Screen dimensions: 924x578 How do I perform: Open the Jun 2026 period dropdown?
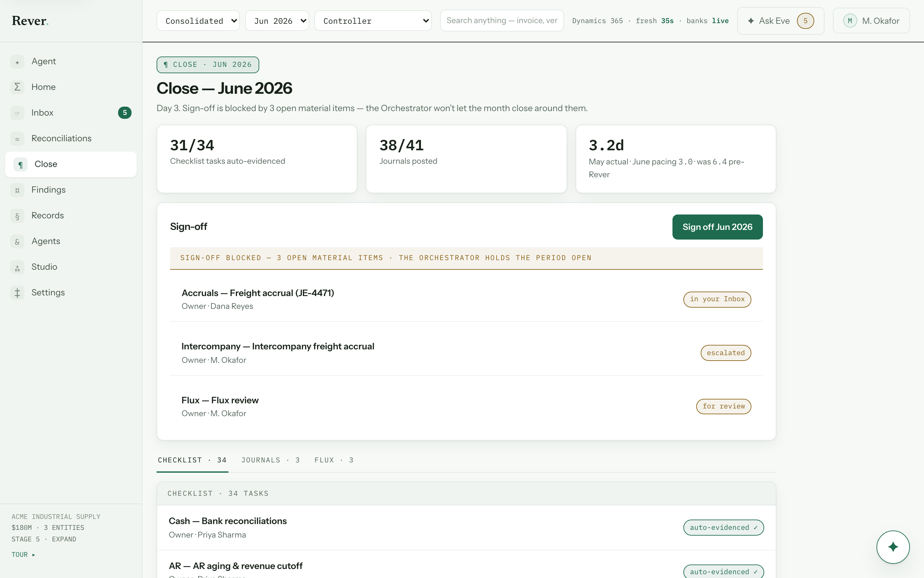[277, 21]
